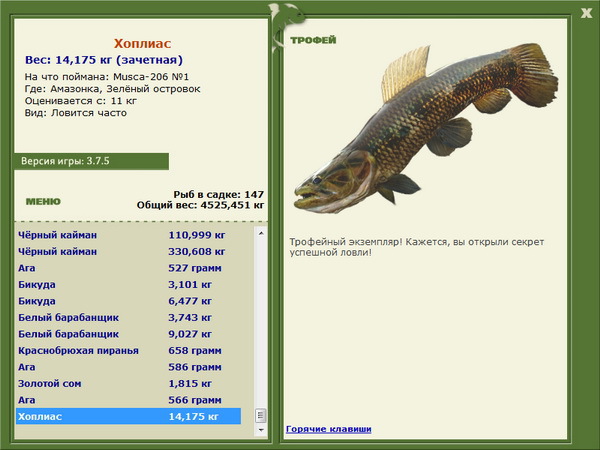Select the Белый барабанщик 9,027 кг entry

coord(129,334)
